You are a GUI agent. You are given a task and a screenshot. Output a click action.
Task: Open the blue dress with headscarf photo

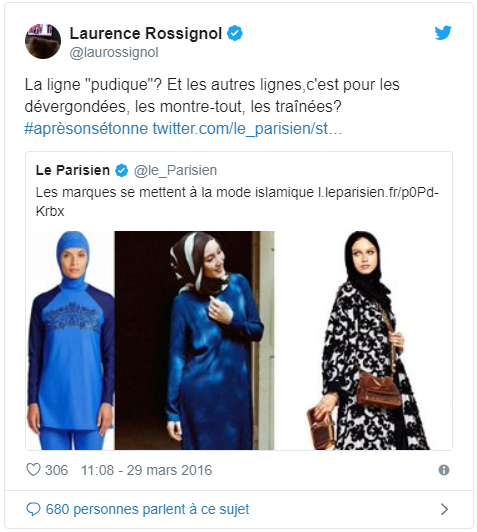coord(194,340)
